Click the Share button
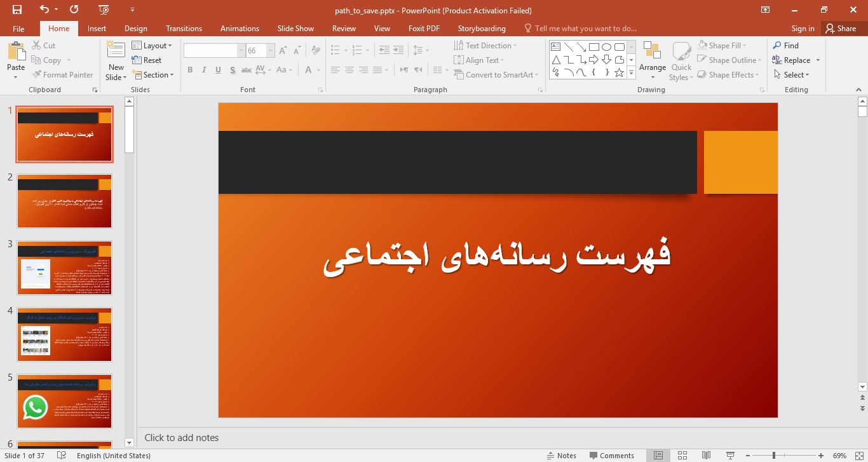Image resolution: width=868 pixels, height=462 pixels. point(841,28)
